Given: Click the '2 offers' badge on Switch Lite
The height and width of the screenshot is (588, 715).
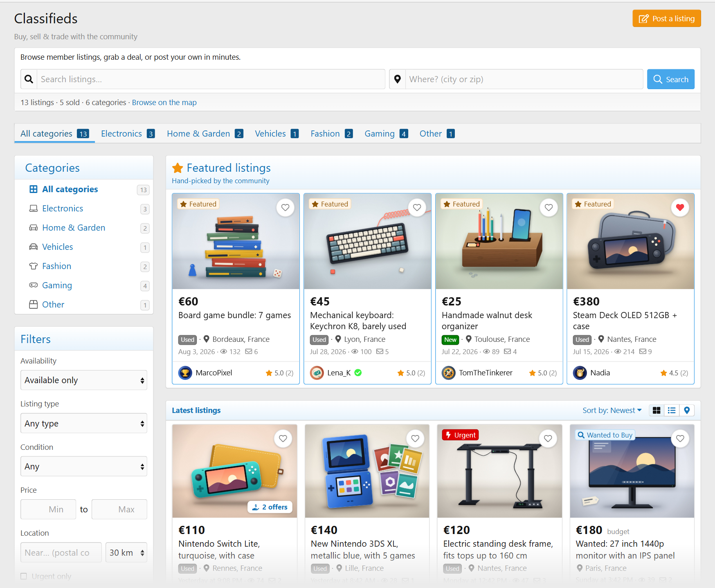Looking at the screenshot, I should click(270, 507).
